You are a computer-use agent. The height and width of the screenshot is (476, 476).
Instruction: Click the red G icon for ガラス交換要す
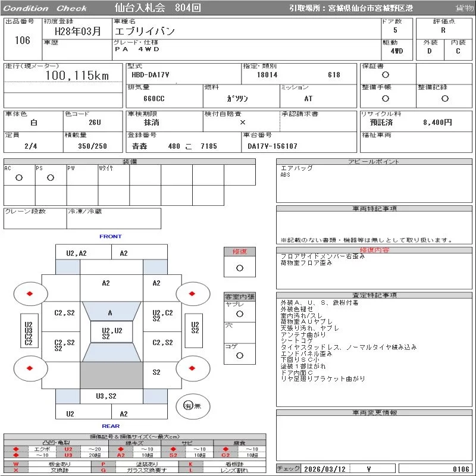[x=104, y=470]
